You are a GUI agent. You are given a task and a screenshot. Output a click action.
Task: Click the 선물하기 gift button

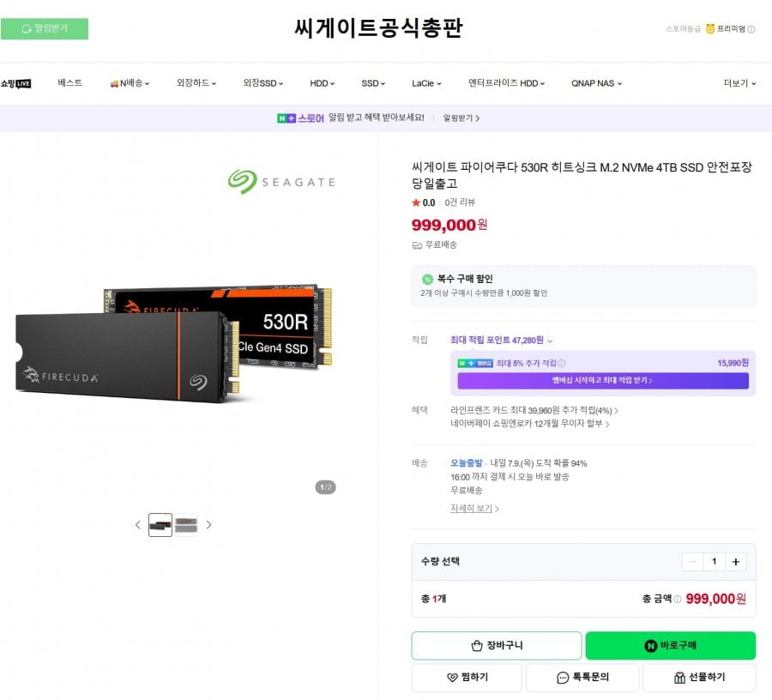[699, 678]
